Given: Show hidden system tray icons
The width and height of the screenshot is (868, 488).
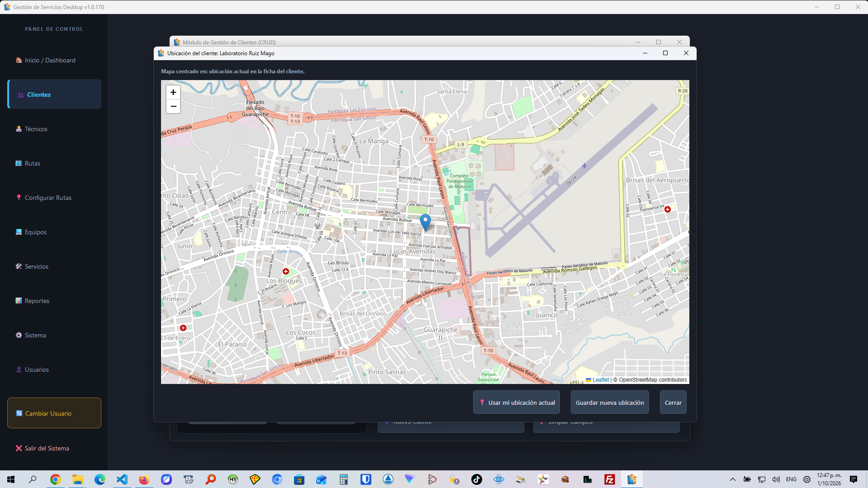Looking at the screenshot, I should [x=733, y=479].
